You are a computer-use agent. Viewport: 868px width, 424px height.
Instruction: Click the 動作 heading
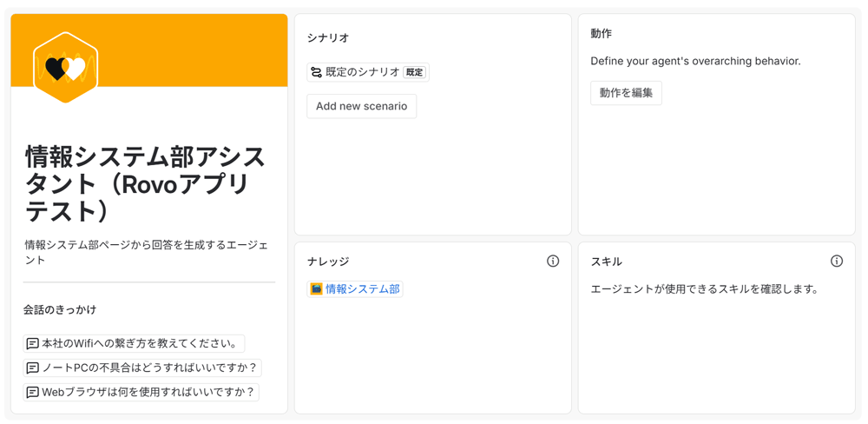[602, 33]
